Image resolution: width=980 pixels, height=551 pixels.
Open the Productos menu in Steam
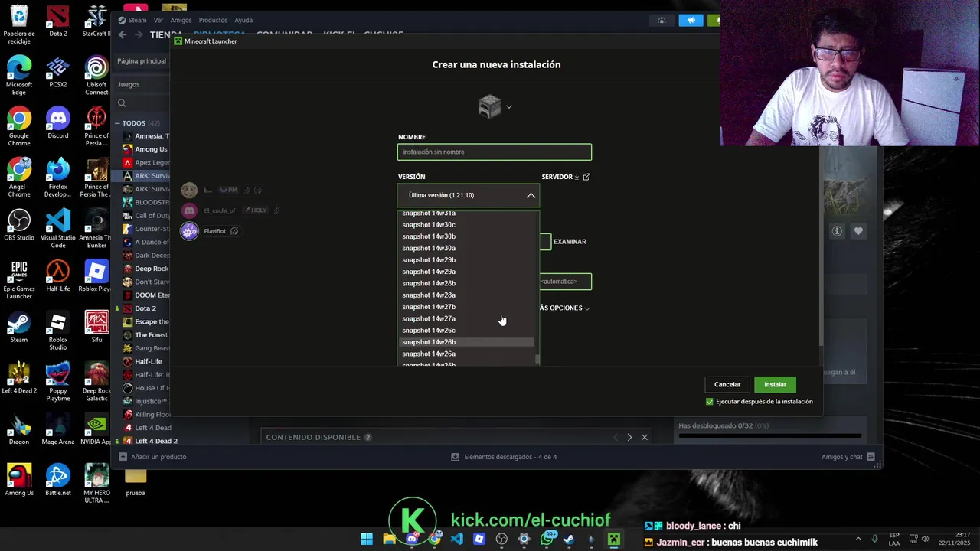(213, 20)
